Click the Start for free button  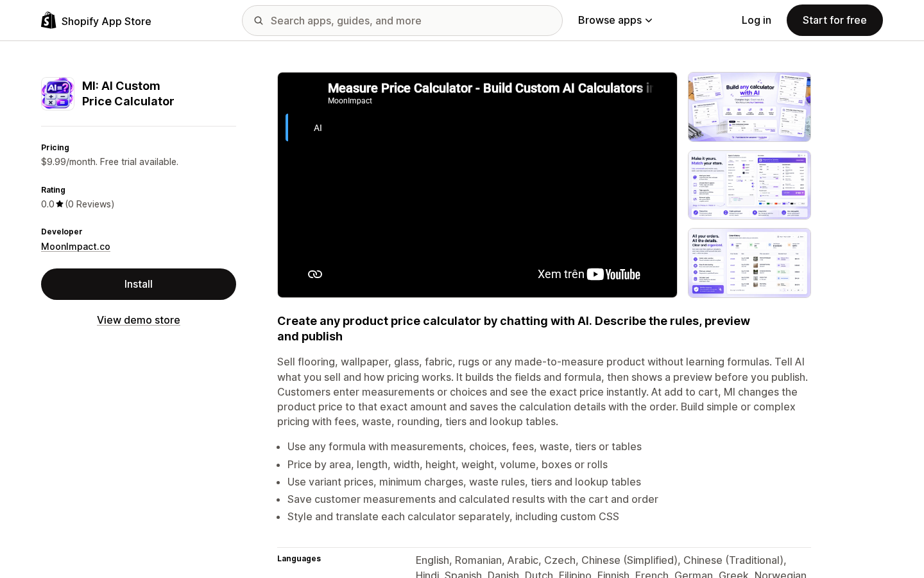click(835, 21)
